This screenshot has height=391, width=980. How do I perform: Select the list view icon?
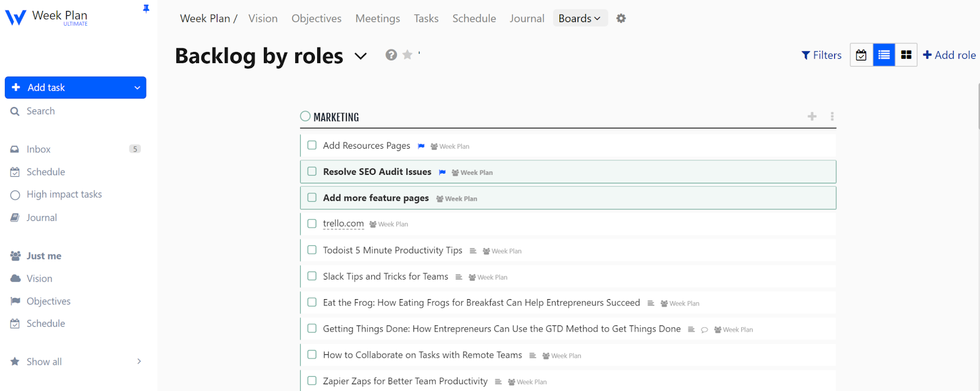884,55
